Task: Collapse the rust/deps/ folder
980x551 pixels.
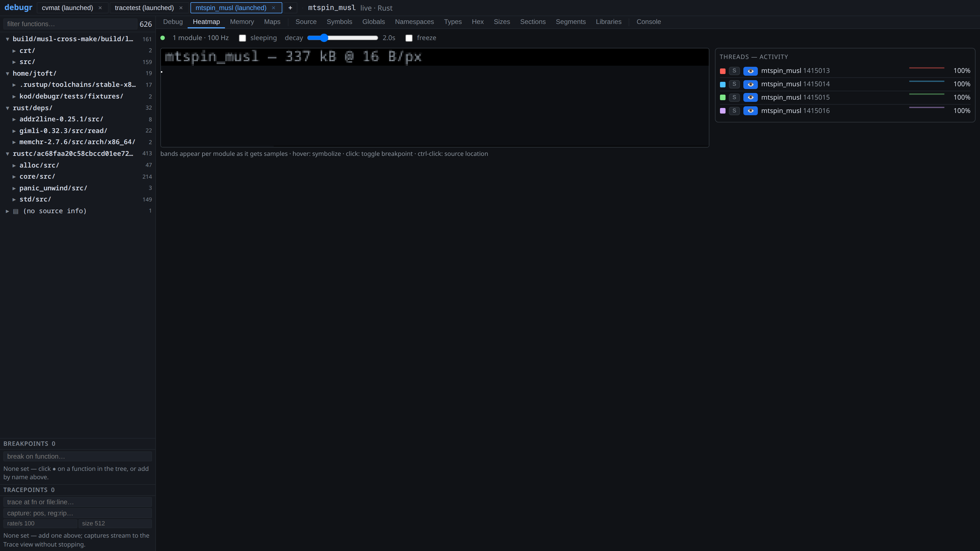Action: pyautogui.click(x=7, y=108)
